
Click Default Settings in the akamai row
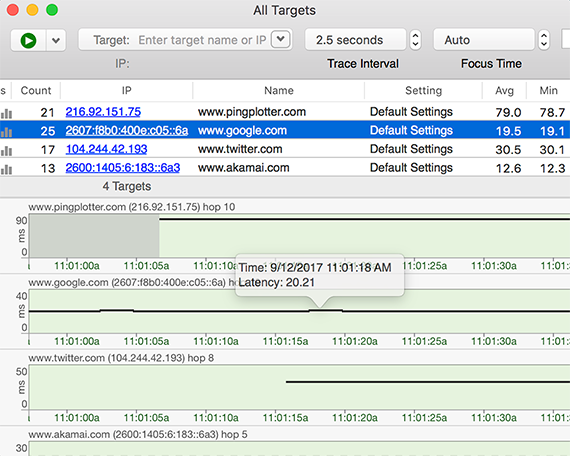tap(411, 168)
